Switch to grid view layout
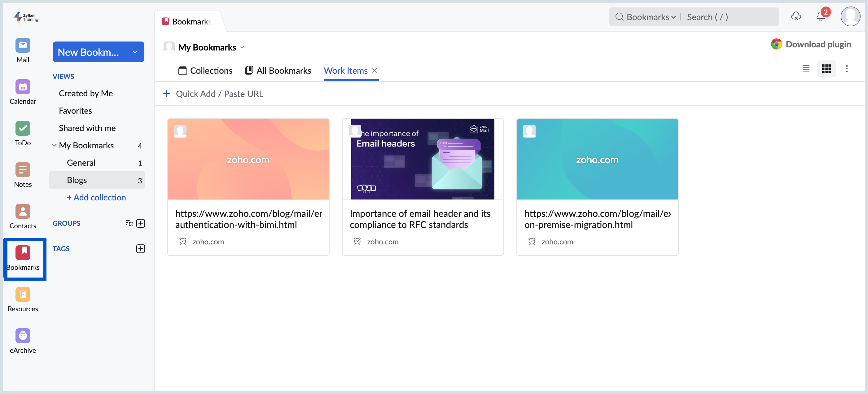 click(826, 69)
